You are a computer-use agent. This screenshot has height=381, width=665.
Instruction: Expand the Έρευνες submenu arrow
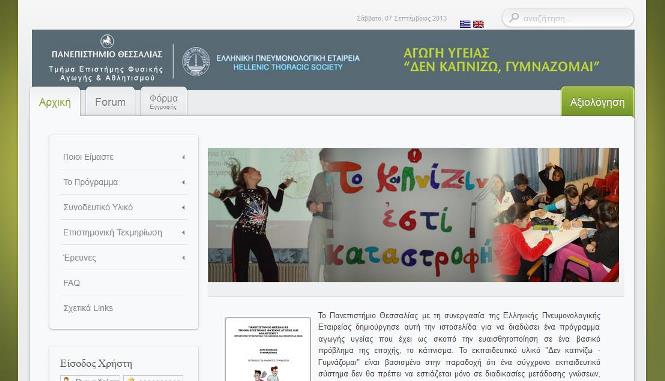pos(184,258)
